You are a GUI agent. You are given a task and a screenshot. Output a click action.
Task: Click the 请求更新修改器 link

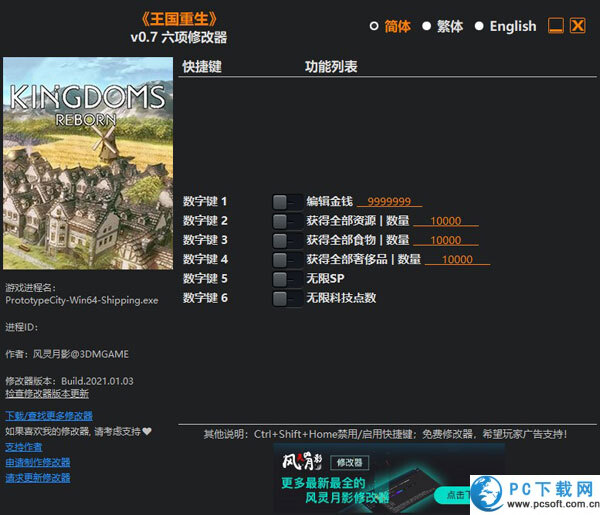(38, 478)
